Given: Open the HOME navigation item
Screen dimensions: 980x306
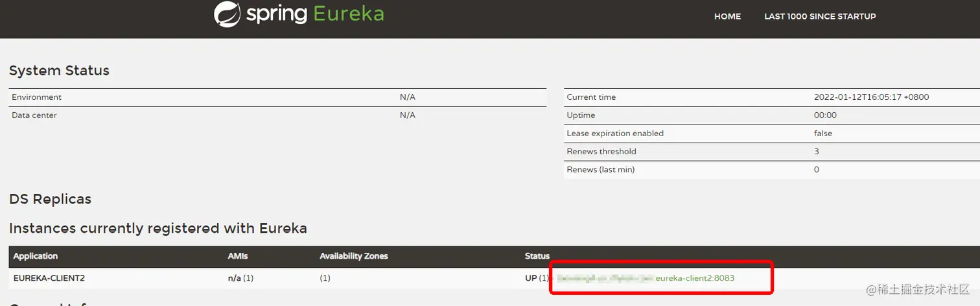Looking at the screenshot, I should [x=727, y=16].
